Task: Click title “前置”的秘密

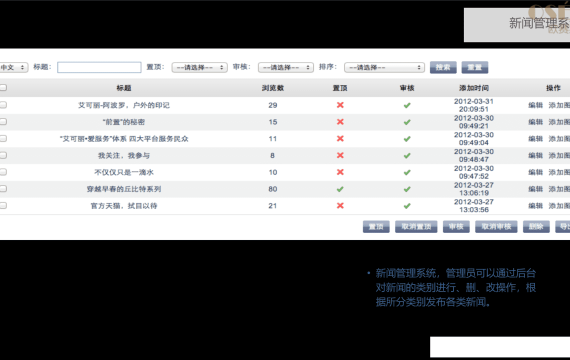Action: click(x=124, y=122)
